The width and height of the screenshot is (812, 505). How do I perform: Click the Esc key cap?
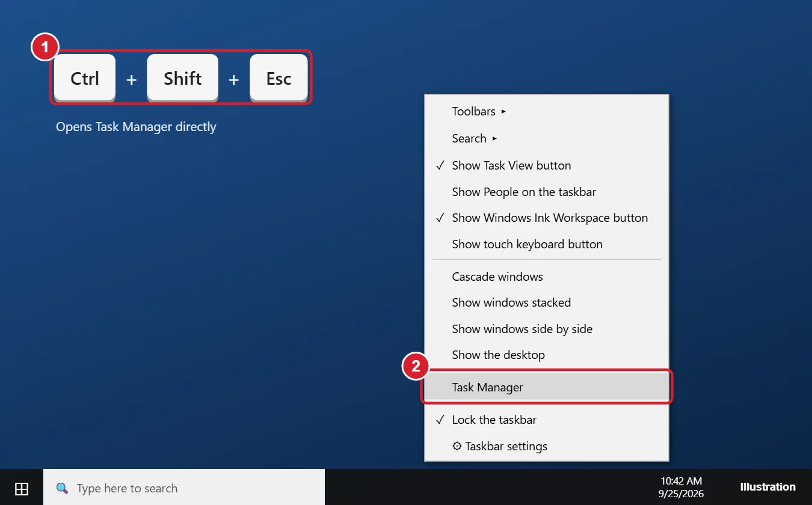279,78
